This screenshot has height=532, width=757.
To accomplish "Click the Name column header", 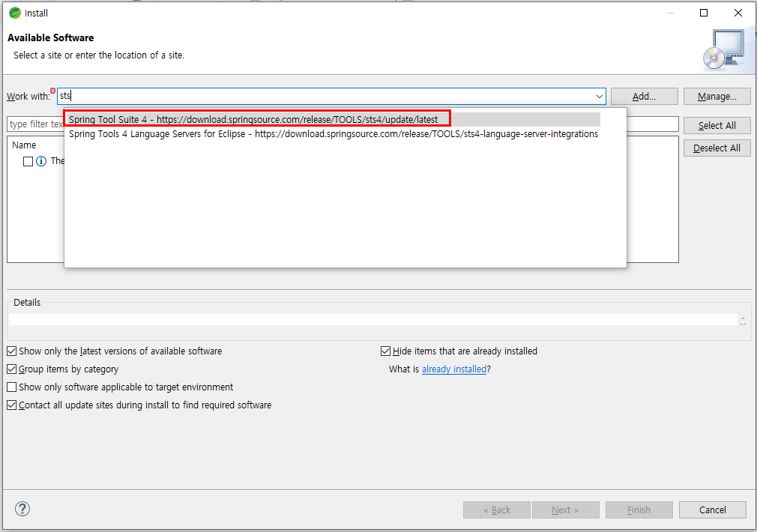I will 24,145.
